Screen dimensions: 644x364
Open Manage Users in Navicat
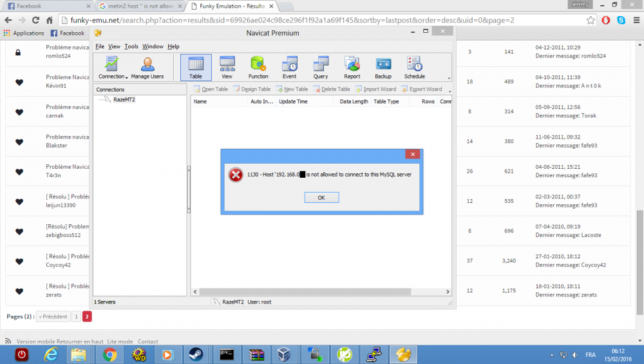tap(147, 68)
